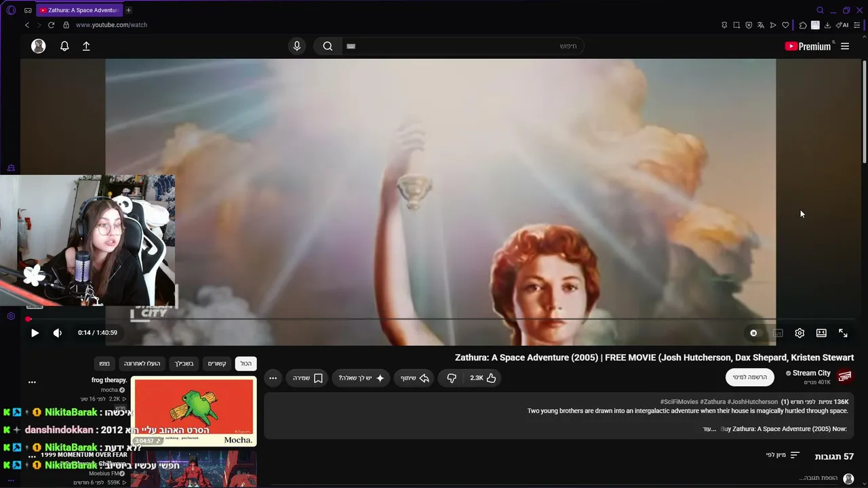The image size is (868, 488).
Task: Open the flow send arrow icon
Action: click(x=773, y=25)
